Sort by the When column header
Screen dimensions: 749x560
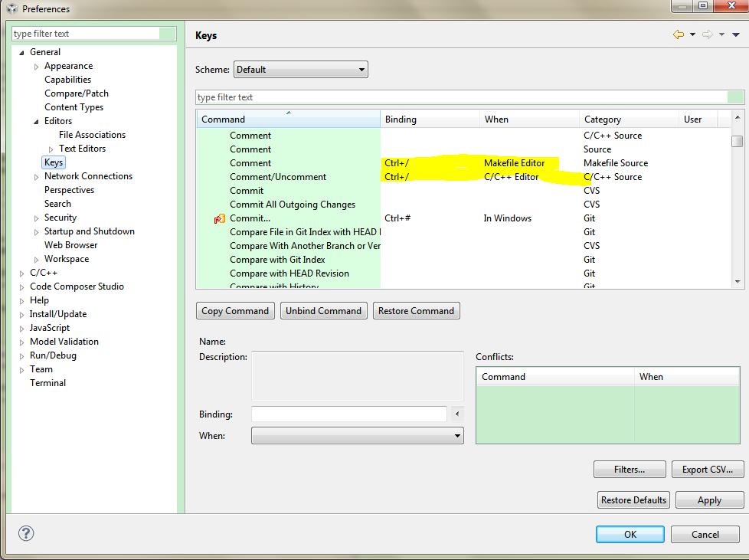click(x=529, y=119)
